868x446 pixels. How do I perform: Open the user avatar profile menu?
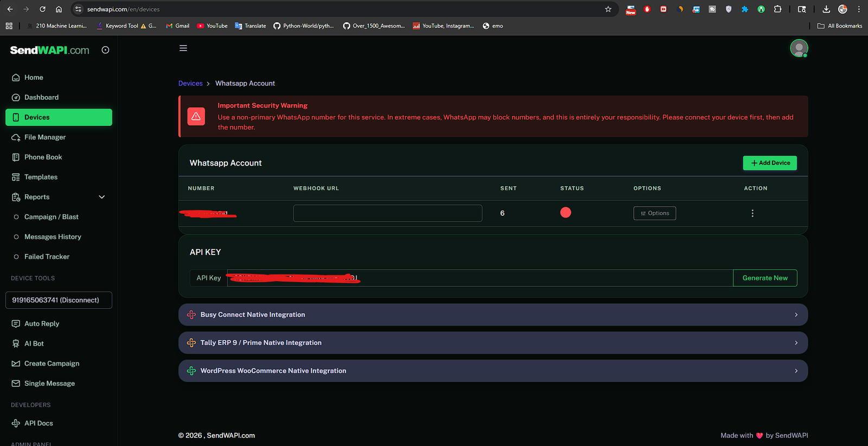[x=799, y=48]
